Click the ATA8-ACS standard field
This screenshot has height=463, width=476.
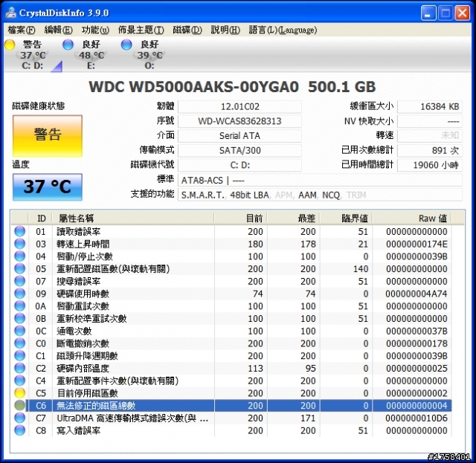320,181
